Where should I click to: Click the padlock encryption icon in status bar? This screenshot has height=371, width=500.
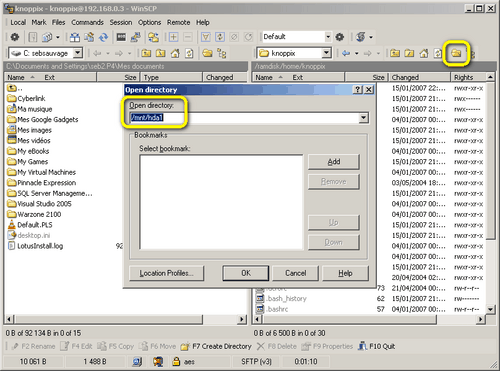176,361
